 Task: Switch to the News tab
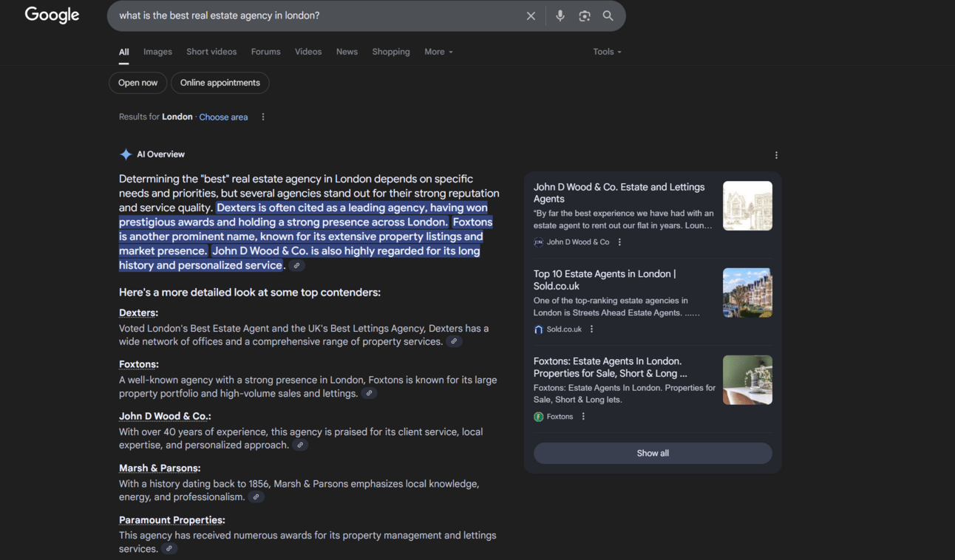347,52
